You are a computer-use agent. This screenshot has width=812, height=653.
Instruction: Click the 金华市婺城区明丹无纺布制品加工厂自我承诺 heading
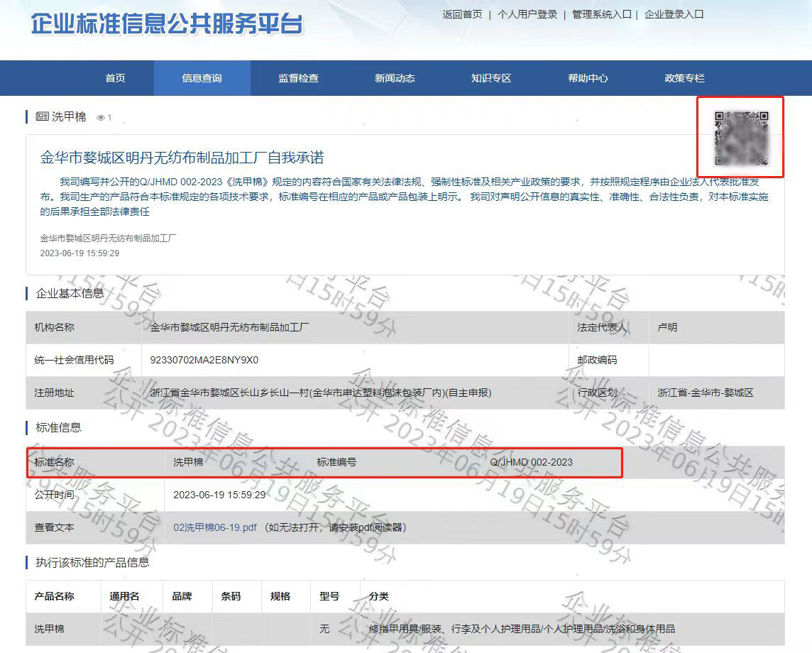click(x=182, y=158)
